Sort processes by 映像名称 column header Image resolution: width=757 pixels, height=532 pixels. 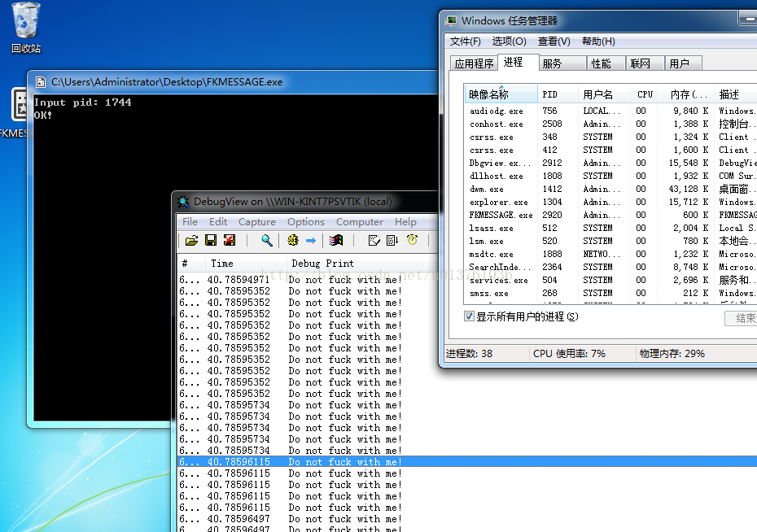(501, 94)
